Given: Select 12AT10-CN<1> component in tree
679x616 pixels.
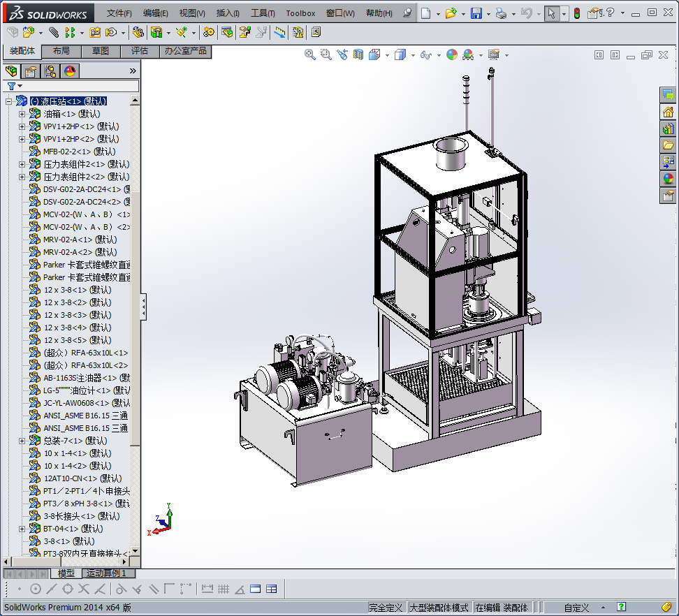Looking at the screenshot, I should (82, 478).
